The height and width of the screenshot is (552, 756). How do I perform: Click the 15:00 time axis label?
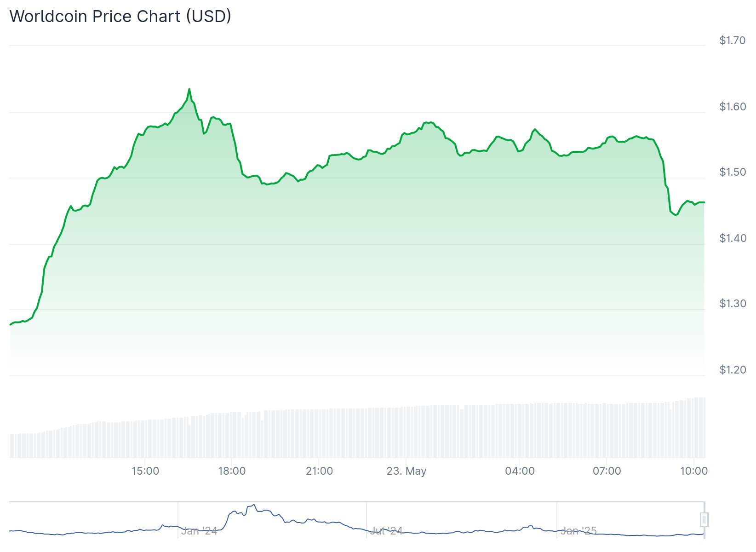coord(145,471)
